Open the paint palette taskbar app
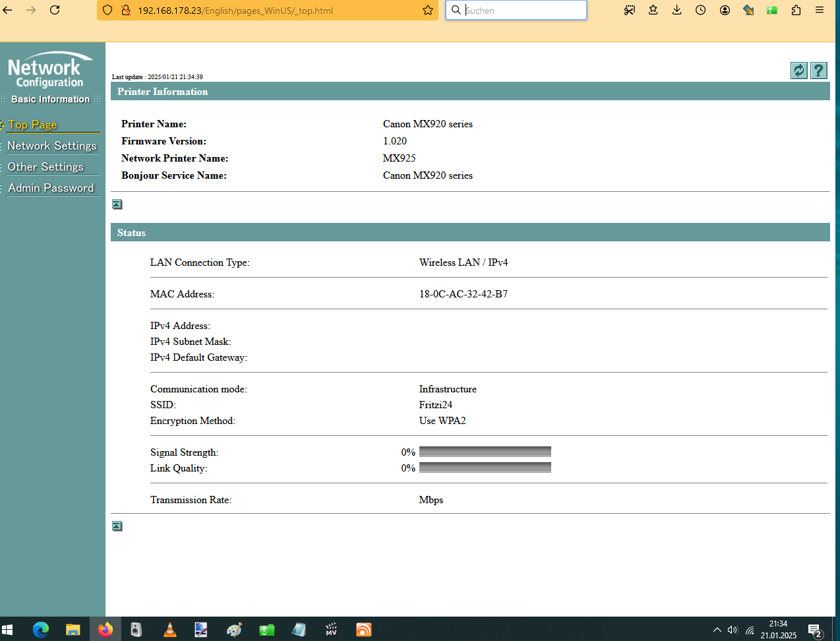The width and height of the screenshot is (840, 641). (x=234, y=630)
